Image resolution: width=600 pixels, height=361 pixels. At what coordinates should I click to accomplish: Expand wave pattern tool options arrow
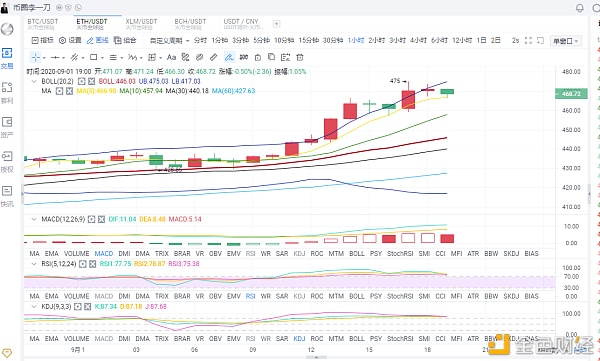pos(141,58)
